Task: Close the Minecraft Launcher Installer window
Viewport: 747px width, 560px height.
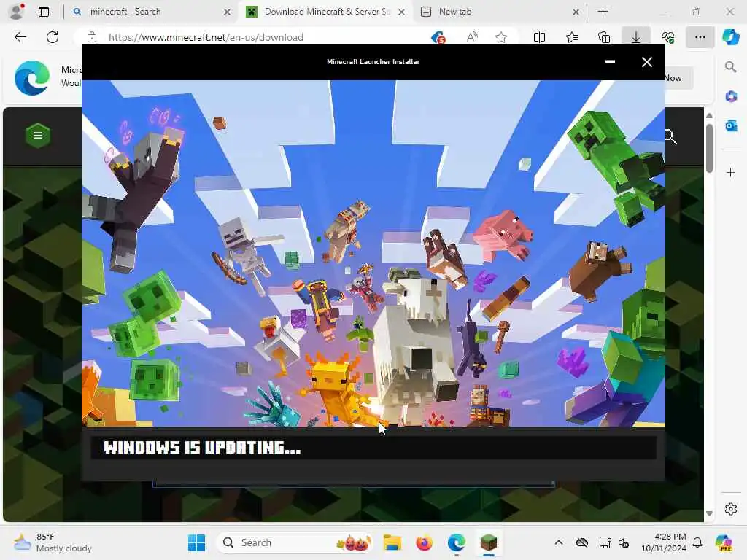Action: pos(646,62)
